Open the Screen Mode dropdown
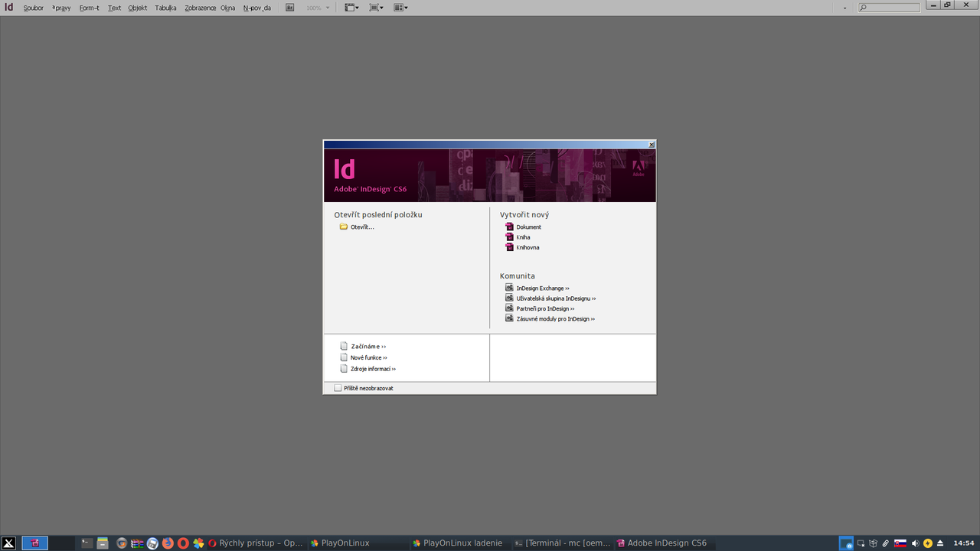 point(376,8)
